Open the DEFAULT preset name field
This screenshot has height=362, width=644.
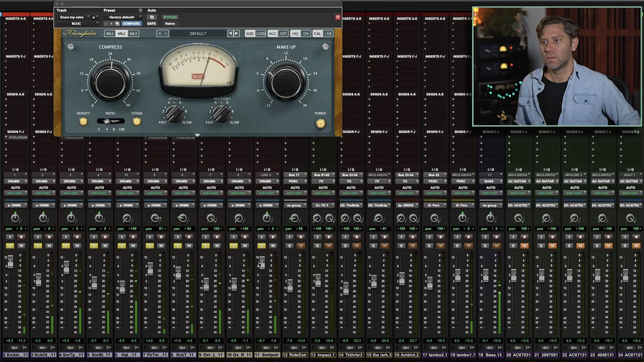point(198,34)
